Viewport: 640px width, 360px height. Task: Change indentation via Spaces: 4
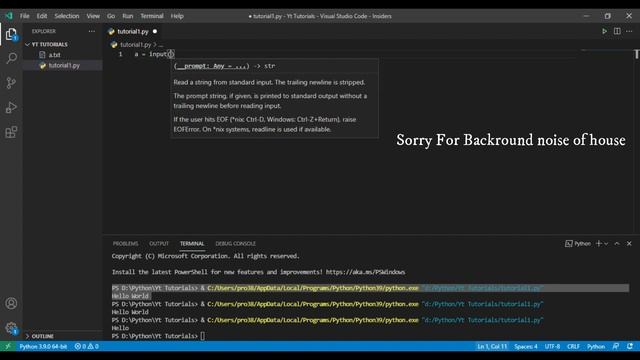(x=526, y=347)
